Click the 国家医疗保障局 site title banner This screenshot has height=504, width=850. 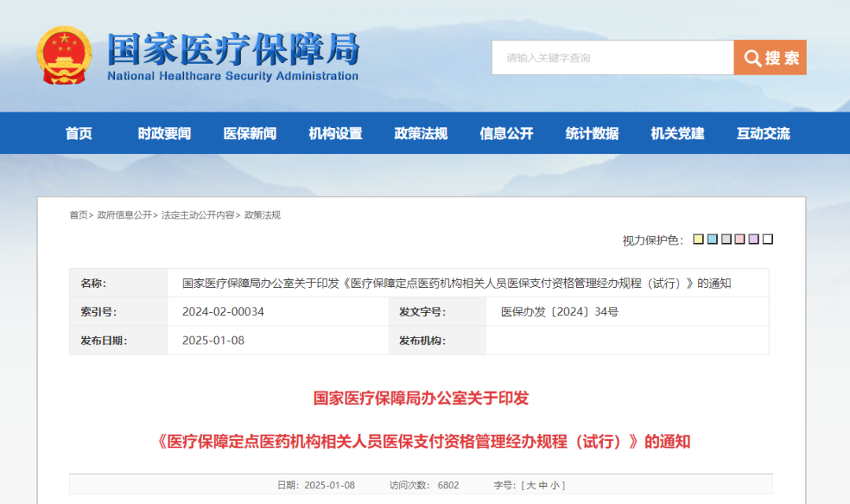(x=233, y=57)
